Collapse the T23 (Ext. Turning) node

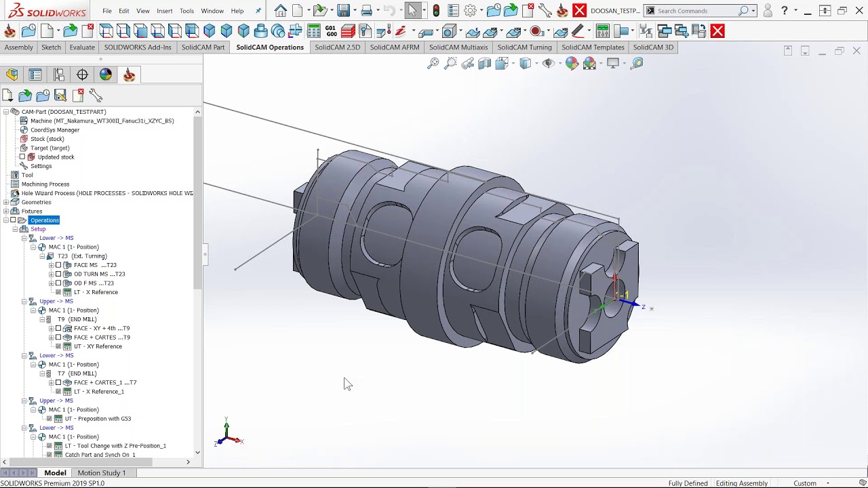pos(42,256)
